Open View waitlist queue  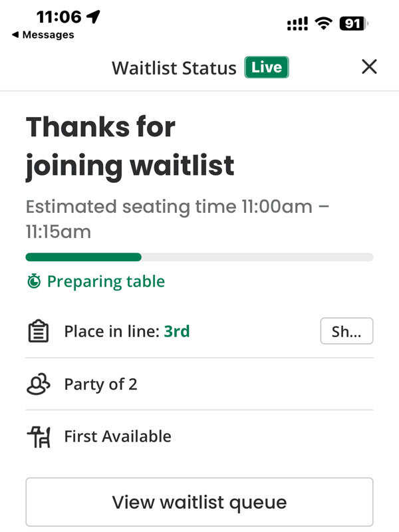point(199,502)
